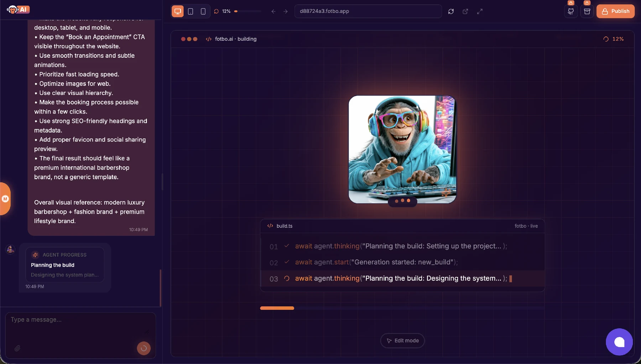Click the 12% build progress slider in toolbar
The image size is (641, 364).
247,11
